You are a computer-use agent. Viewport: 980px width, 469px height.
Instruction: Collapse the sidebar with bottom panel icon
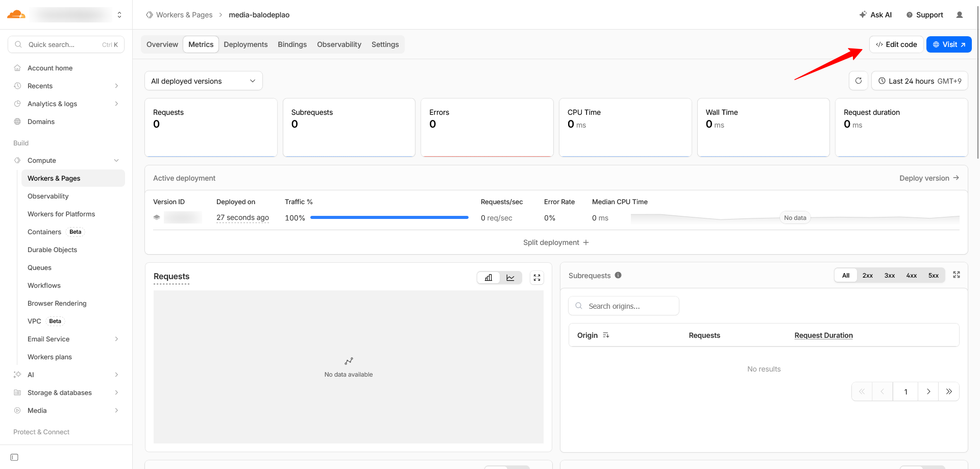(14, 457)
